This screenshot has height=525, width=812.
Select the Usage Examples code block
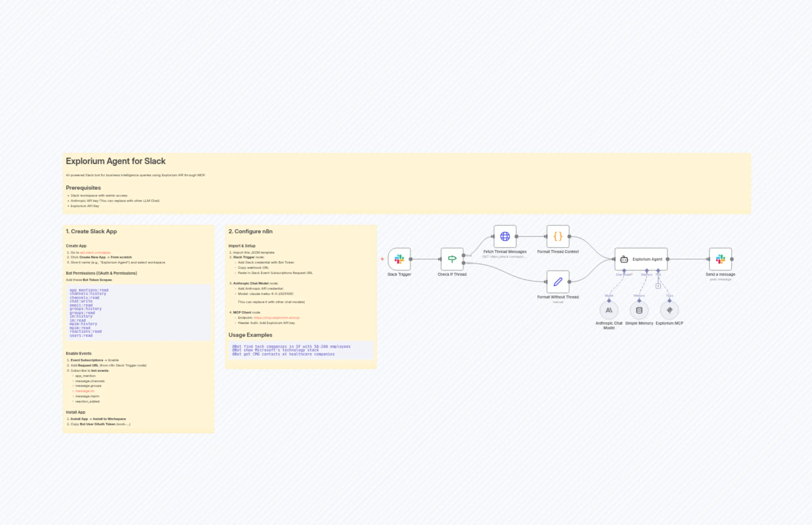(x=301, y=350)
